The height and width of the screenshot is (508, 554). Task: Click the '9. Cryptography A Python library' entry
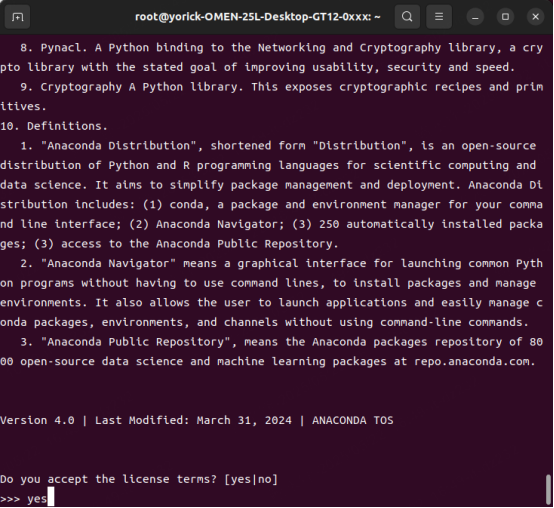point(132,87)
